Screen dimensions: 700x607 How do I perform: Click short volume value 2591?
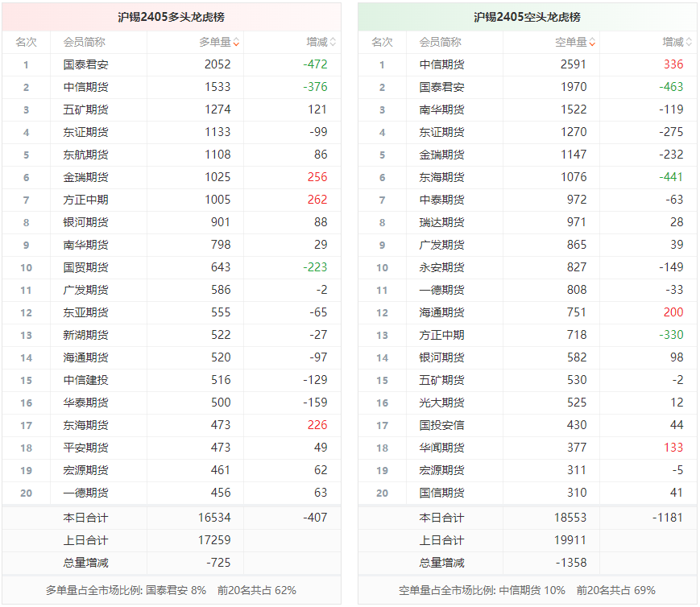(574, 64)
